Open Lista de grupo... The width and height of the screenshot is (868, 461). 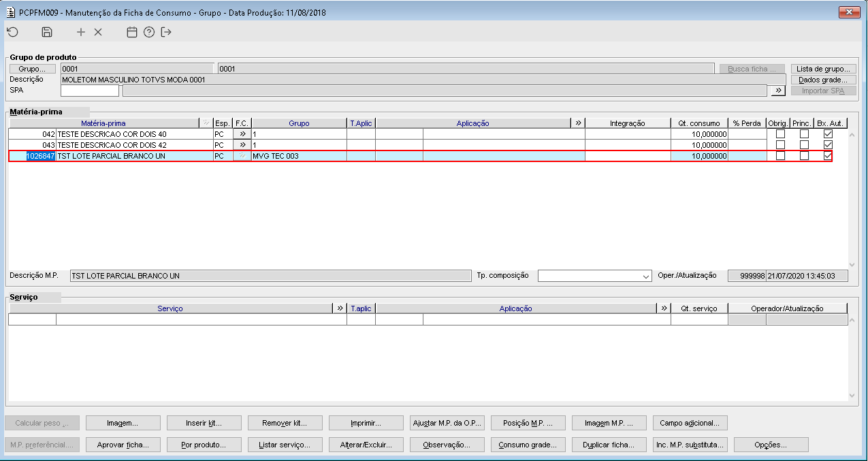point(823,69)
